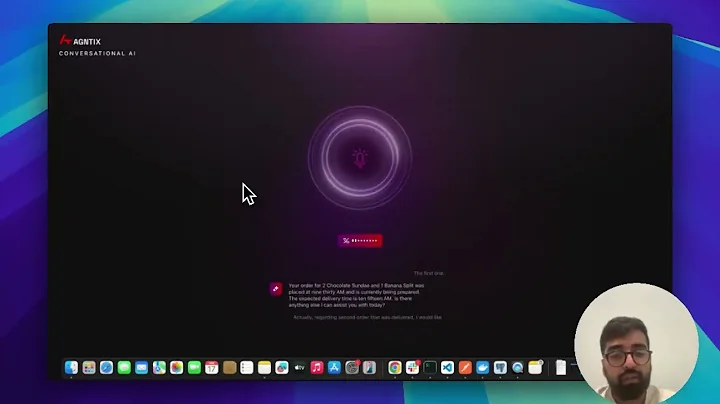Screen dimensions: 720x404
Task: Click the presenter webcam bubble
Action: coord(636,343)
